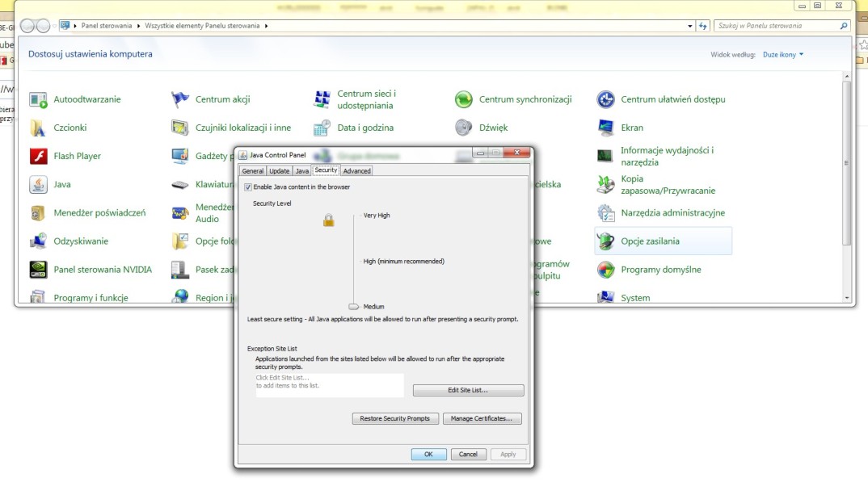Click the Opcje zasilania icon
Screen dimensions: 868x499
606,241
